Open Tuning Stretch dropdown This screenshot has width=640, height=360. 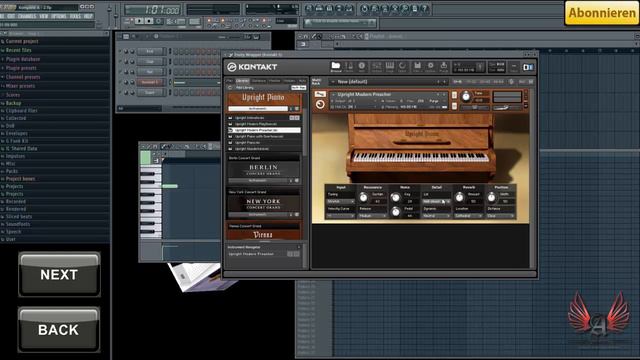tap(341, 202)
